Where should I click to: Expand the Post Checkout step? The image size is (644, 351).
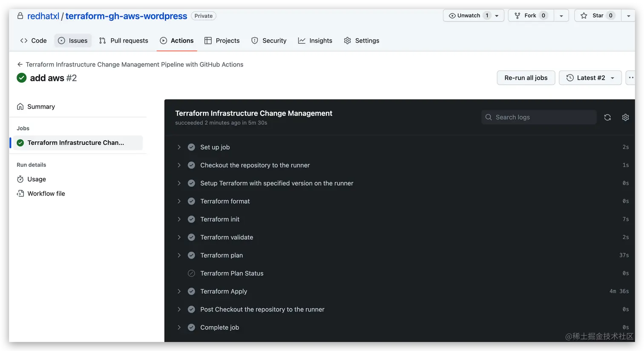pos(179,309)
